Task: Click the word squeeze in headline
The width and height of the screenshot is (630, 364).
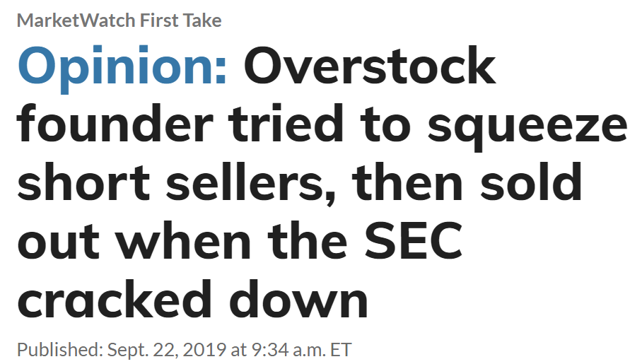Action: 527,129
